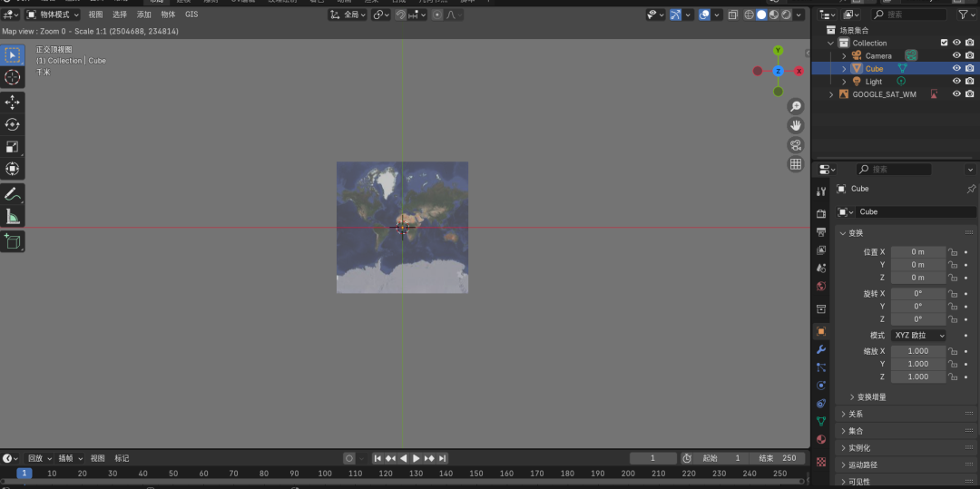Viewport: 980px width, 489px height.
Task: Click the blue Z axis gizmo ball
Action: (779, 71)
